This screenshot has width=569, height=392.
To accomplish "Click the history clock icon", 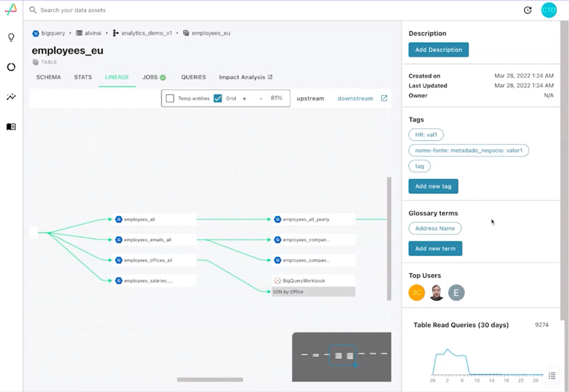I will tap(528, 10).
